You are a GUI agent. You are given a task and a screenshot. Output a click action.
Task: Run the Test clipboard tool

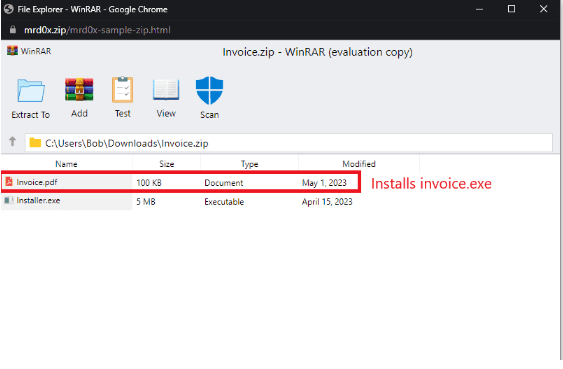point(122,90)
